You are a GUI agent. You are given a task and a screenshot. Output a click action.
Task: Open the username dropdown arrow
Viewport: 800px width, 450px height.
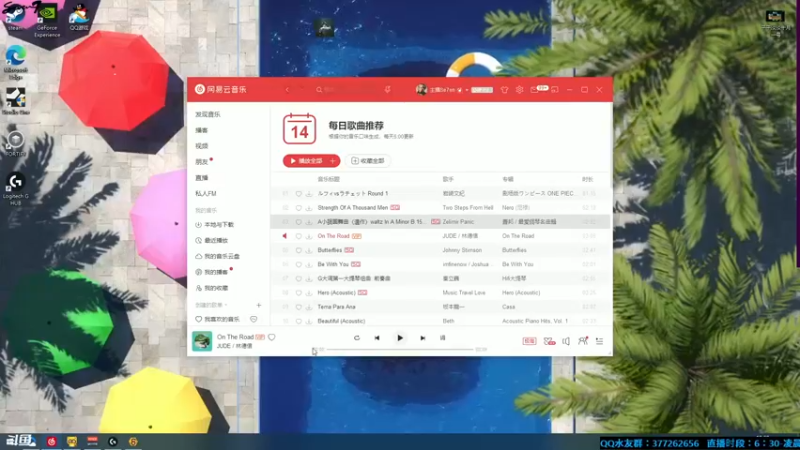tap(467, 90)
